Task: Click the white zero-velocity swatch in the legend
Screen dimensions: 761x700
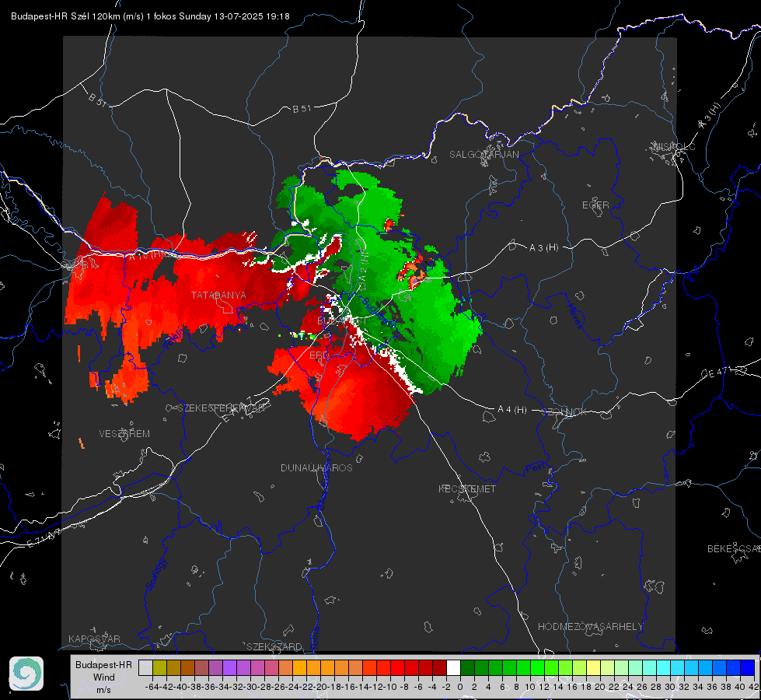Action: coord(453,667)
